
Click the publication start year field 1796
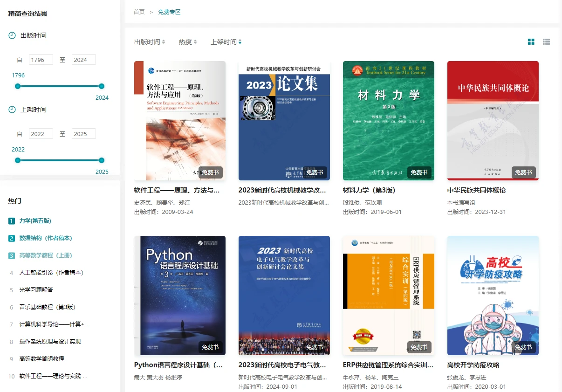(x=41, y=60)
